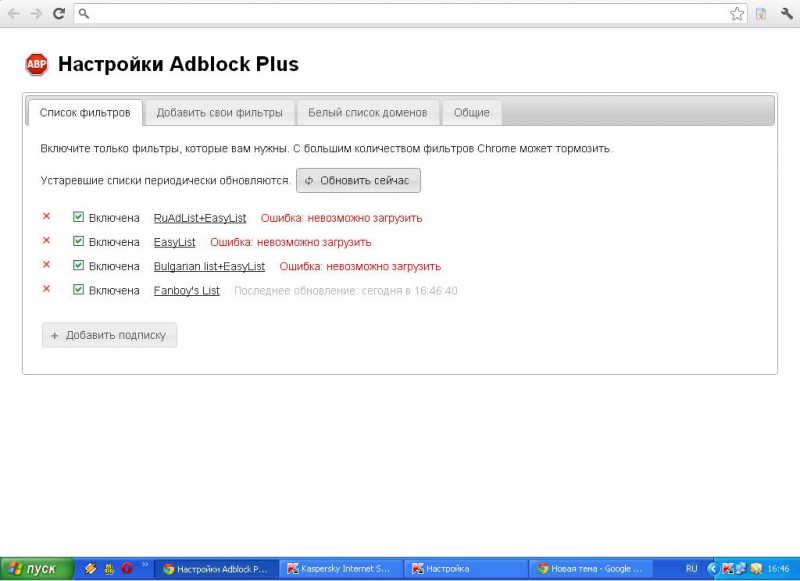Click the network computers icon in the tray
Screen dimensions: 800x581
click(x=741, y=568)
